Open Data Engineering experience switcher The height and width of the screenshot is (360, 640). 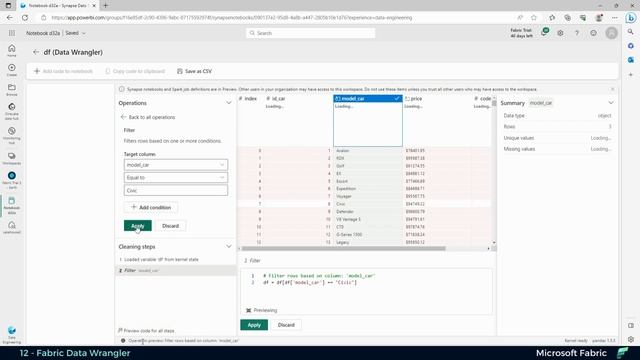pos(12,335)
